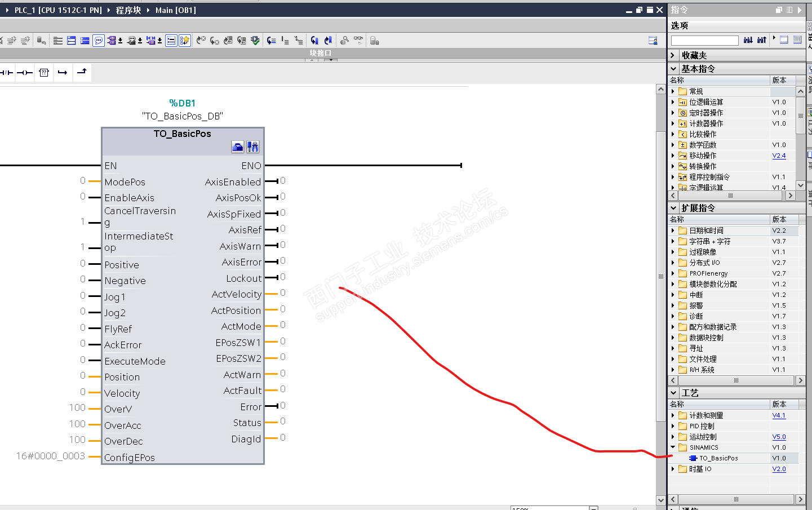Screen dimensions: 812x510
Task: Toggle the favorites display star icon
Action: (x=185, y=41)
